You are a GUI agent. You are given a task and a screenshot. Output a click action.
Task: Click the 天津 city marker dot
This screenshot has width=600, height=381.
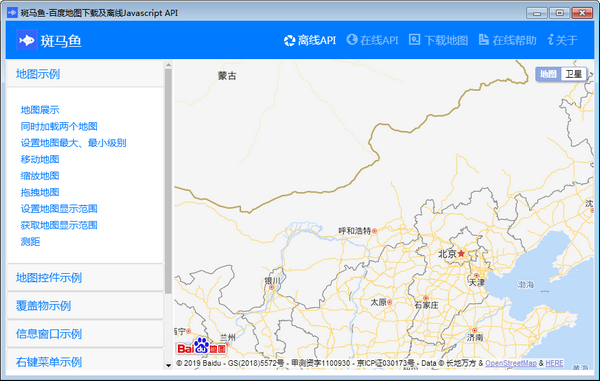[476, 275]
